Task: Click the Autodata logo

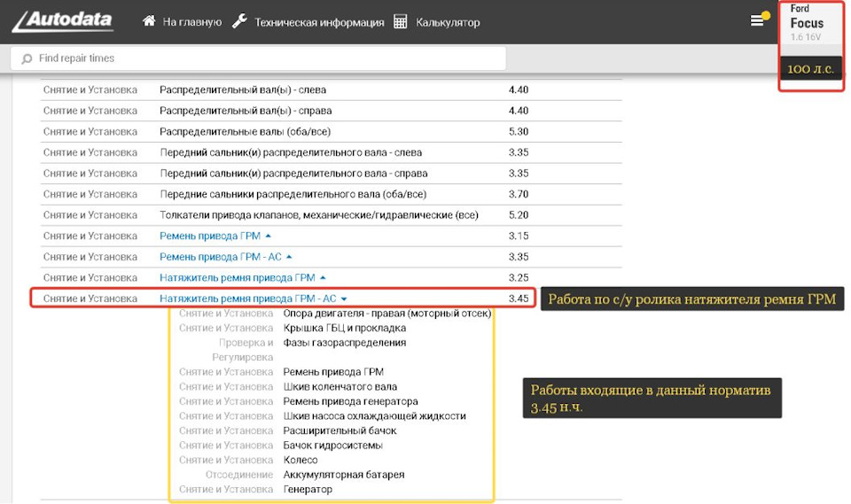Action: tap(63, 21)
